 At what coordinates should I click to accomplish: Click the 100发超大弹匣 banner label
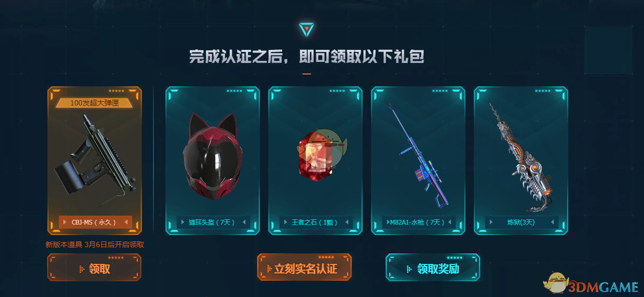click(x=95, y=103)
